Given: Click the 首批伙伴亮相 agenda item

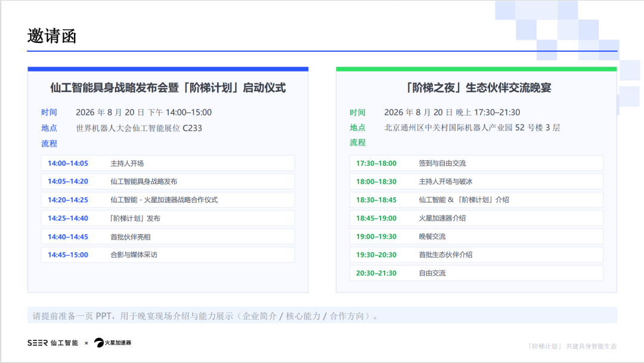Looking at the screenshot, I should tap(130, 237).
